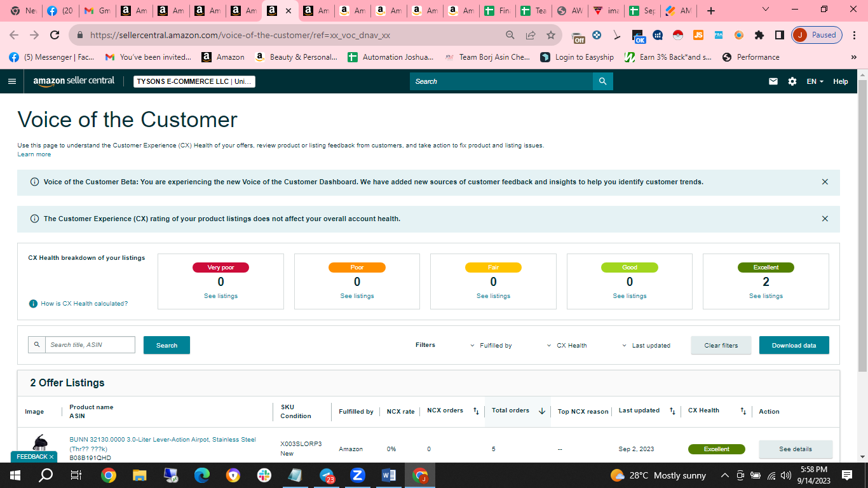Screen dimensions: 868x488
Task: Bookmark this page with the star icon
Action: pos(551,36)
